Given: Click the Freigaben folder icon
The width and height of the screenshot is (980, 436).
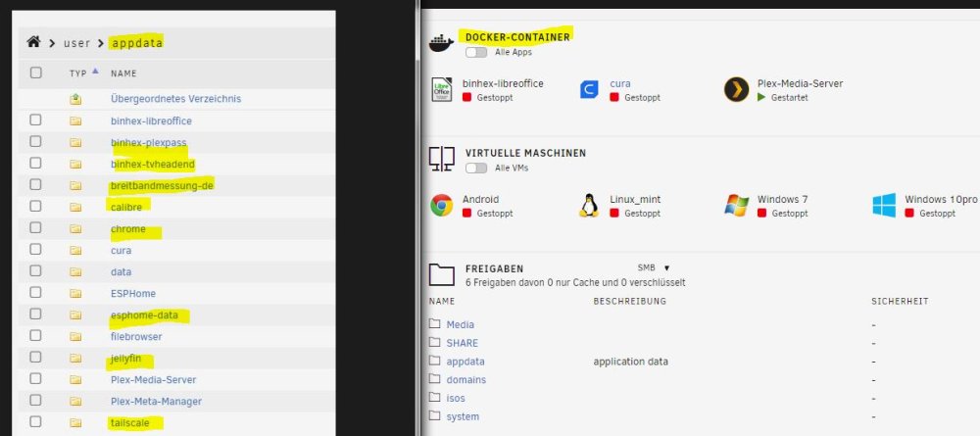Looking at the screenshot, I should point(441,274).
